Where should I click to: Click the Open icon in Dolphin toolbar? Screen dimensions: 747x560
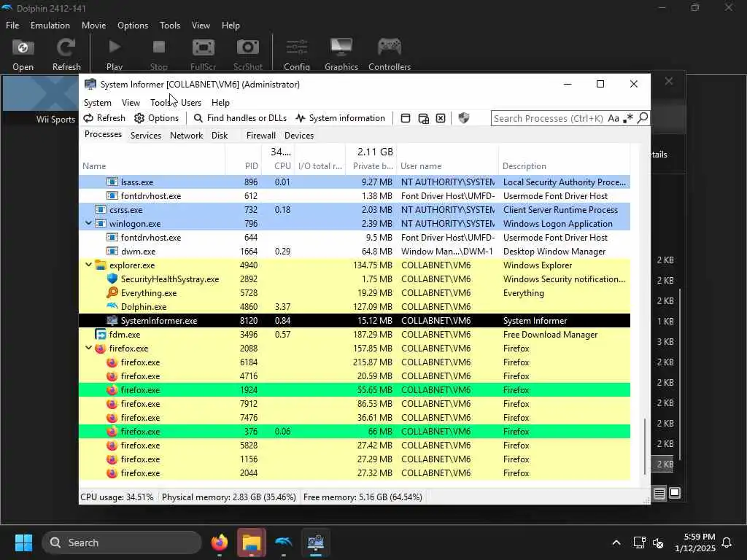tap(23, 47)
